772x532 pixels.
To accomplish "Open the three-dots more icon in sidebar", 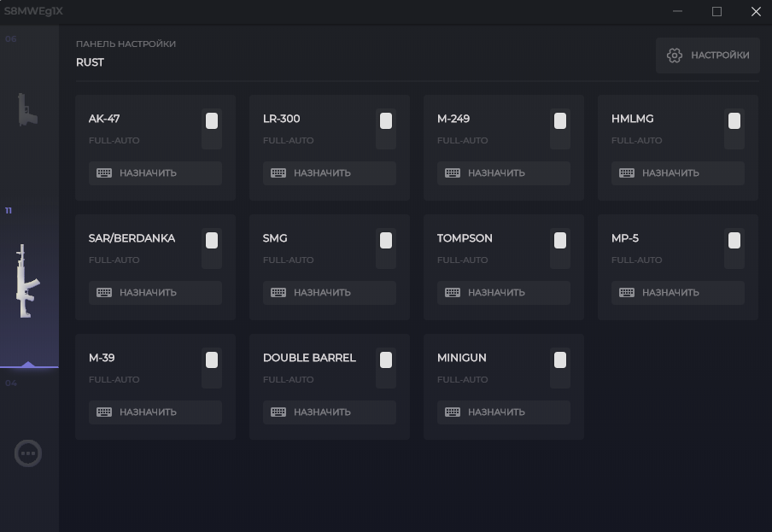I will 28,453.
